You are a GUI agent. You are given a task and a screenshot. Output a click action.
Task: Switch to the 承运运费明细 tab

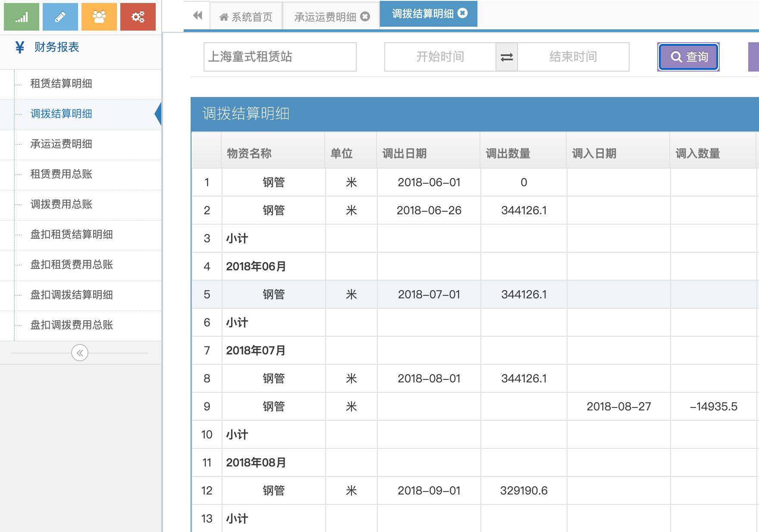[x=325, y=17]
